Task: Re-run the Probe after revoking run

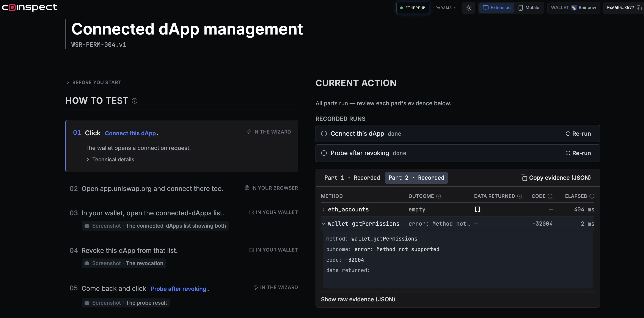Action: [x=578, y=153]
